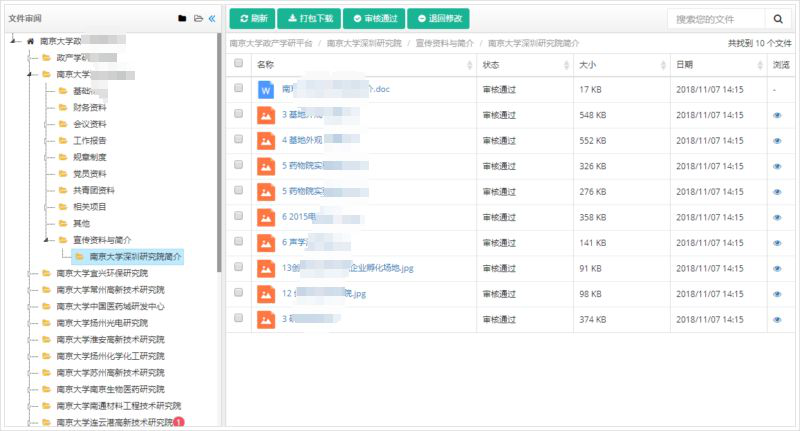Select the checkbox for the 12 .jpg file row
800x431 pixels.
tap(238, 293)
